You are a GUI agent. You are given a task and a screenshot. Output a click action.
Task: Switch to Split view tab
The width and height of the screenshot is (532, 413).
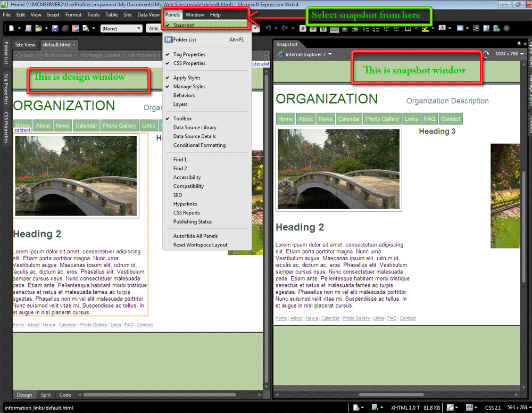pyautogui.click(x=45, y=395)
